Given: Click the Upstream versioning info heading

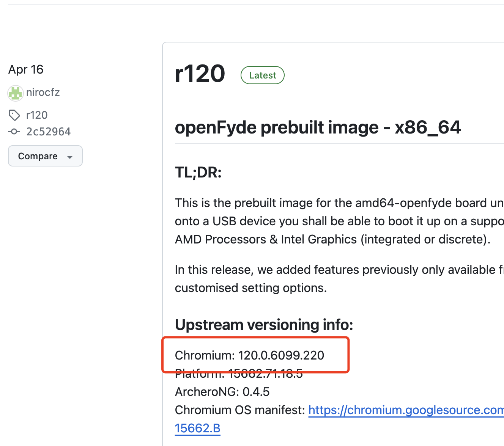Looking at the screenshot, I should coord(264,325).
